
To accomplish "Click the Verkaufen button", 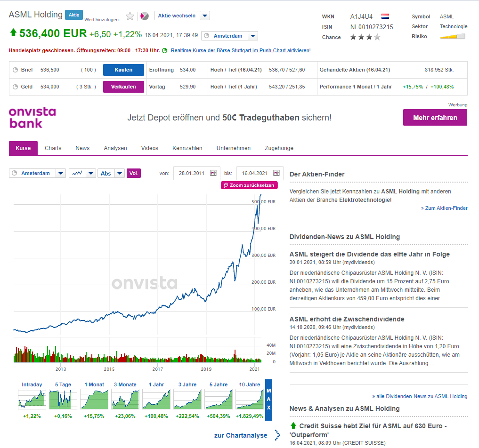I will point(123,87).
